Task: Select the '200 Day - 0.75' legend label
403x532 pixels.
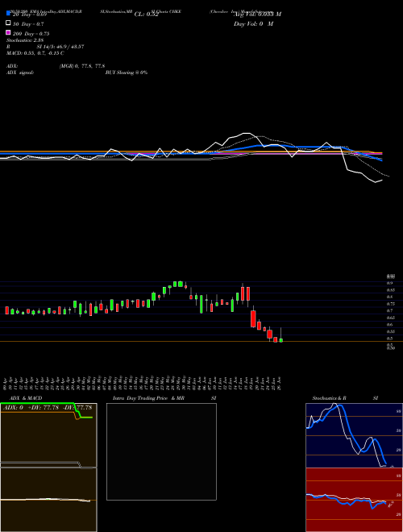Action: point(31,34)
